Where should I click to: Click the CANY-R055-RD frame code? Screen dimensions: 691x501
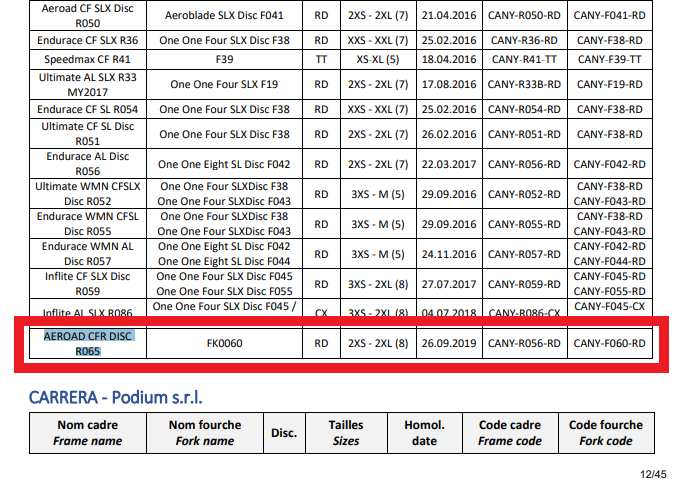coord(524,224)
